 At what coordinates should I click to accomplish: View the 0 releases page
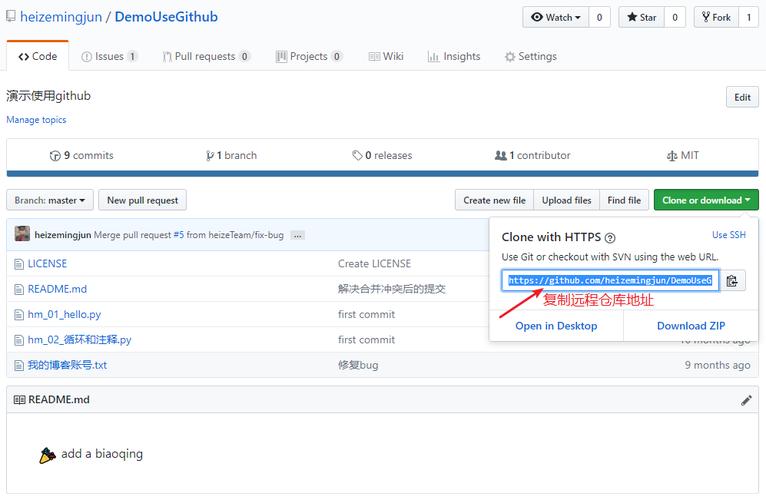[x=382, y=155]
